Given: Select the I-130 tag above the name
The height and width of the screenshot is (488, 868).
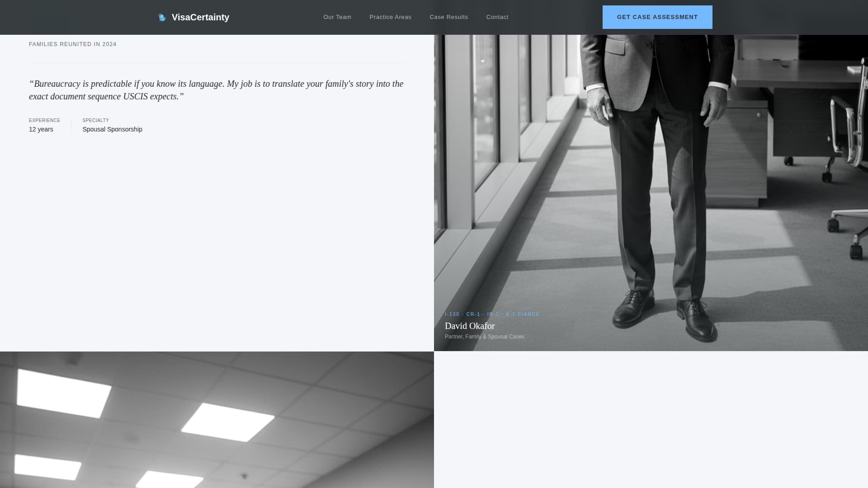Looking at the screenshot, I should point(452,314).
